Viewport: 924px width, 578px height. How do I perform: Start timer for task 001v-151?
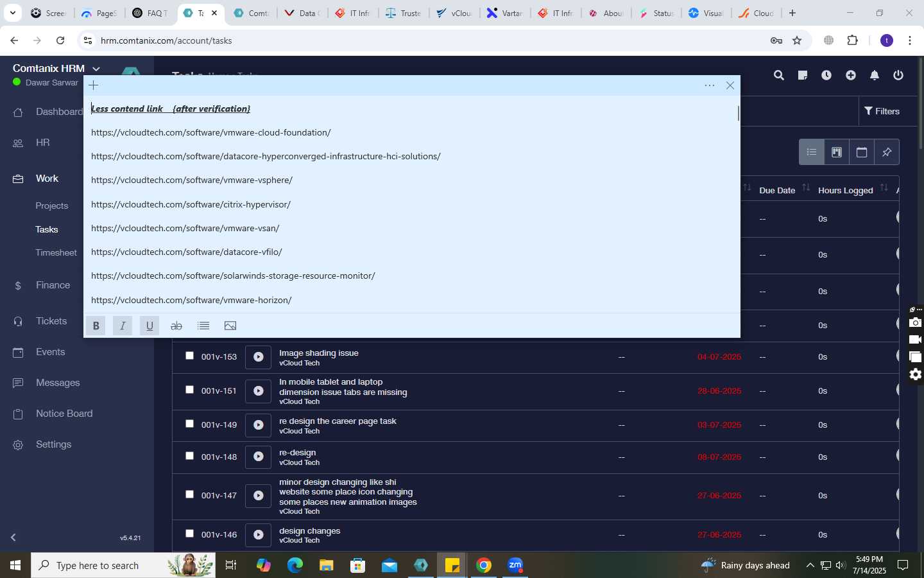[258, 391]
